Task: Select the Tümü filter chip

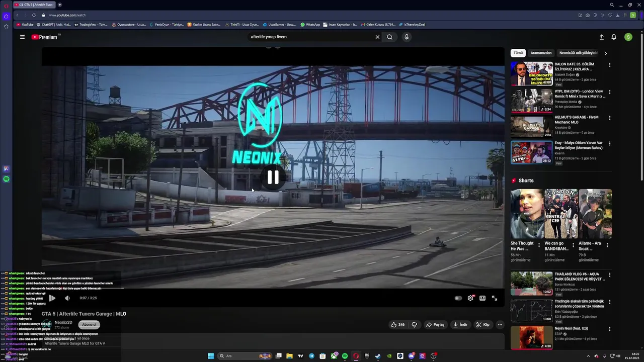Action: click(x=518, y=53)
